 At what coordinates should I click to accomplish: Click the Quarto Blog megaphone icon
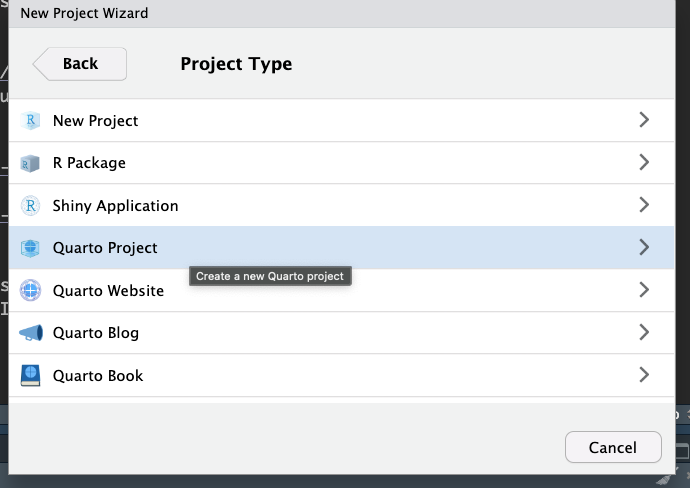coord(31,333)
